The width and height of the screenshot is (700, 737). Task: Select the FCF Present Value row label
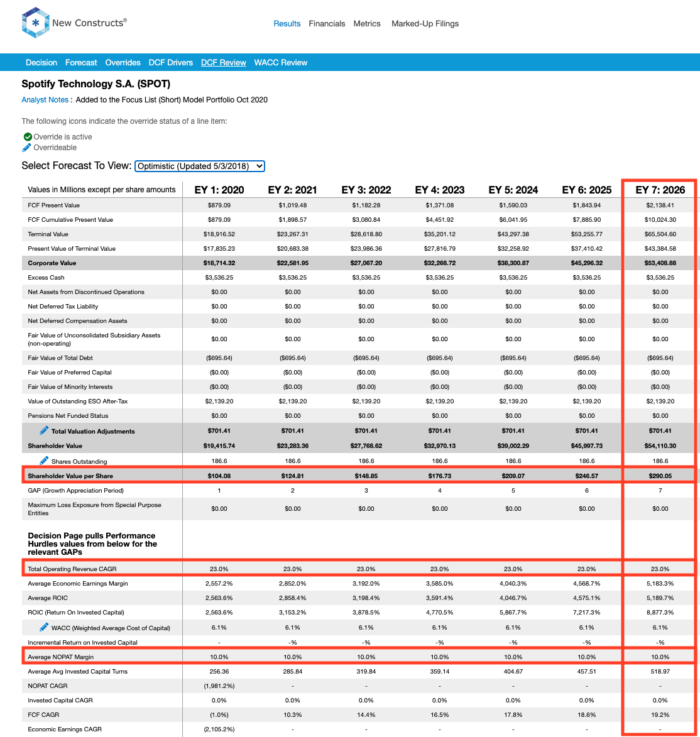53,205
